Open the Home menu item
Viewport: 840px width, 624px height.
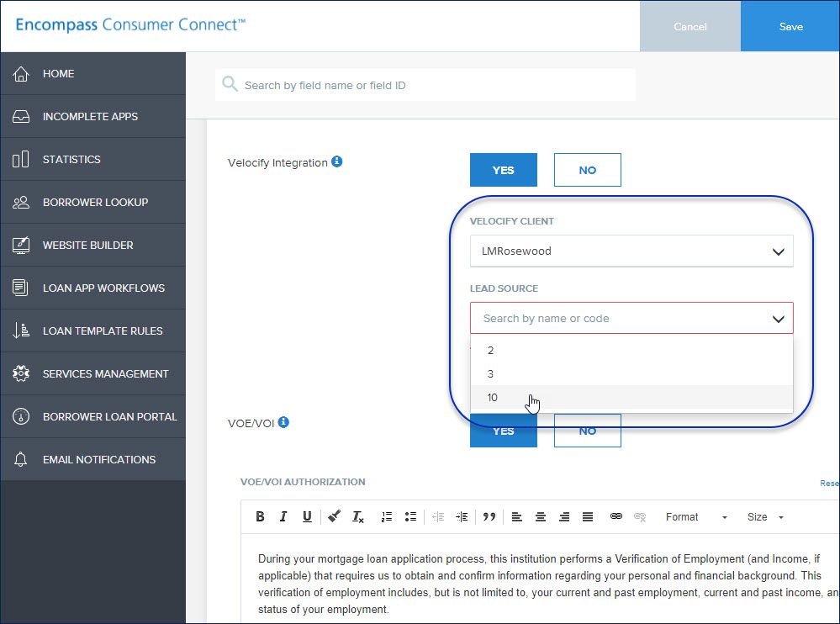coord(92,73)
